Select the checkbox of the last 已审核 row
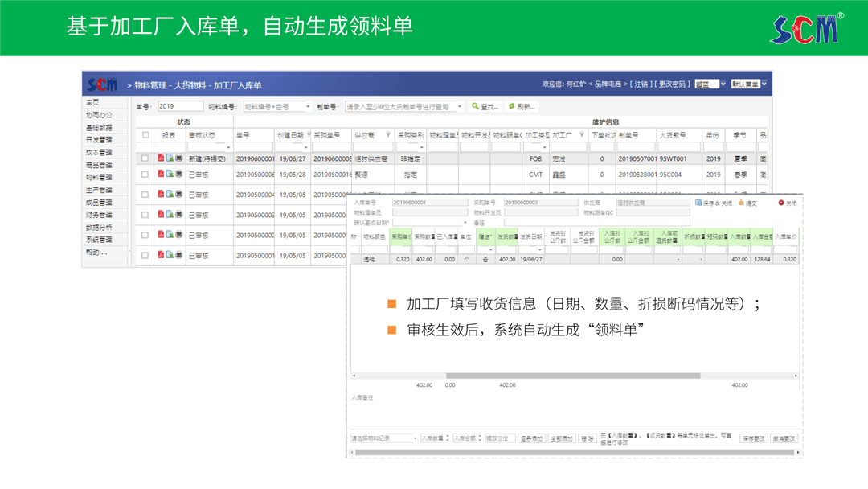The image size is (868, 489). click(x=145, y=256)
